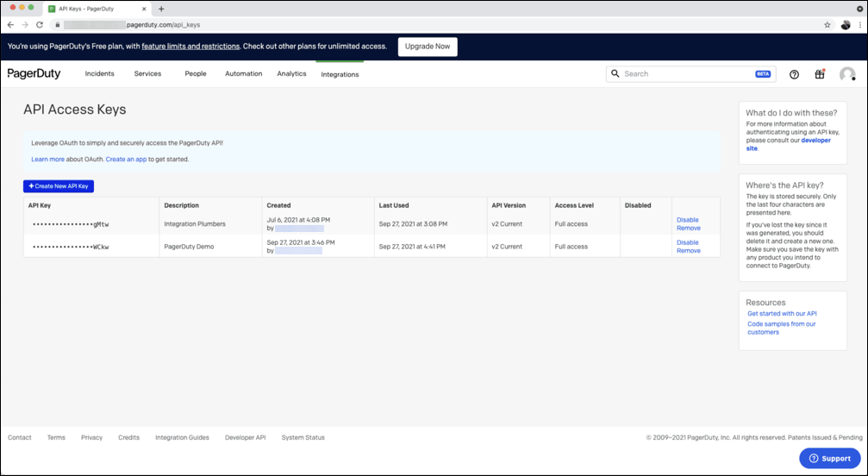Click the API Key column header
The image size is (868, 476).
pos(40,205)
